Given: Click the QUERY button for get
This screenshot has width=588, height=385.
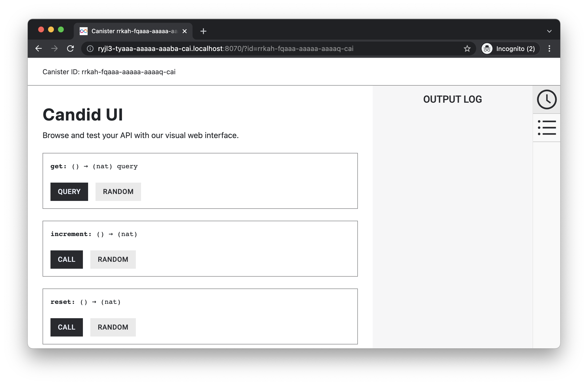Looking at the screenshot, I should point(69,192).
